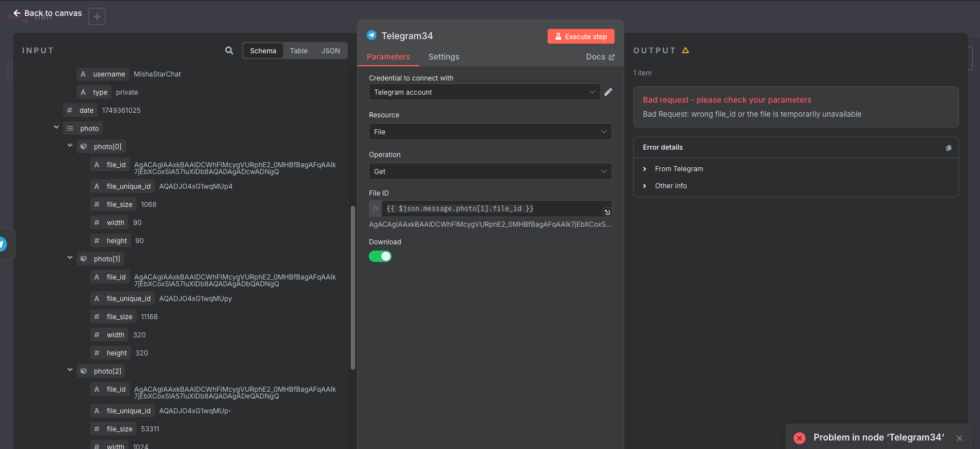980x449 pixels.
Task: Click the 'MishaStarChat' username value
Action: click(157, 74)
